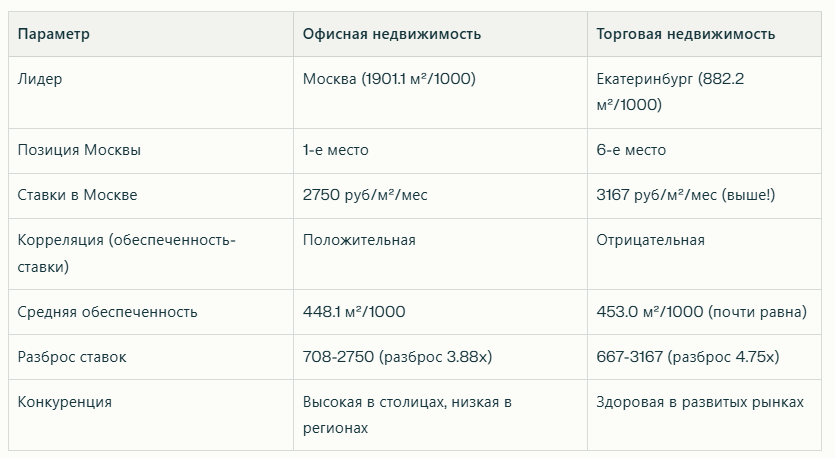Click the '6-е место' cell
Screen dimensions: 835x458
[631, 150]
